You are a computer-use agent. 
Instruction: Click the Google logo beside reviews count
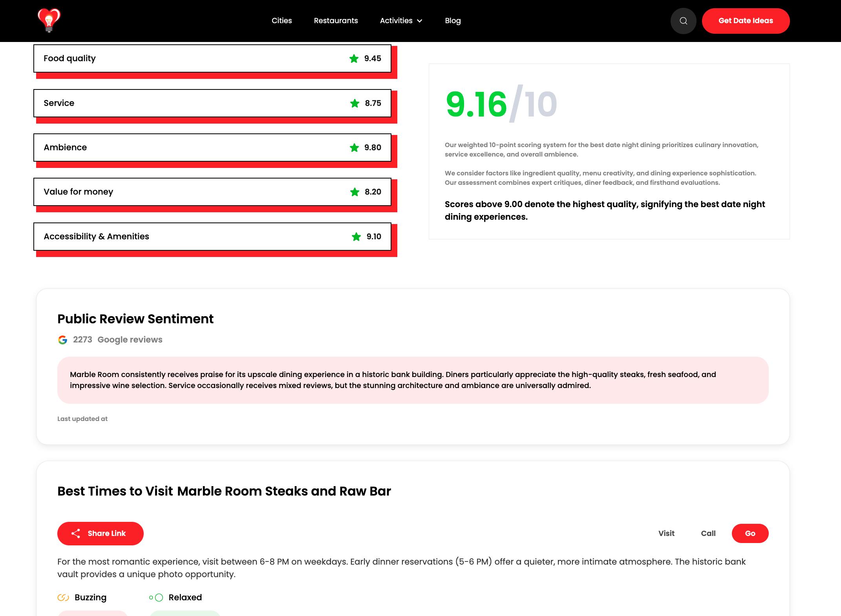pyautogui.click(x=62, y=340)
